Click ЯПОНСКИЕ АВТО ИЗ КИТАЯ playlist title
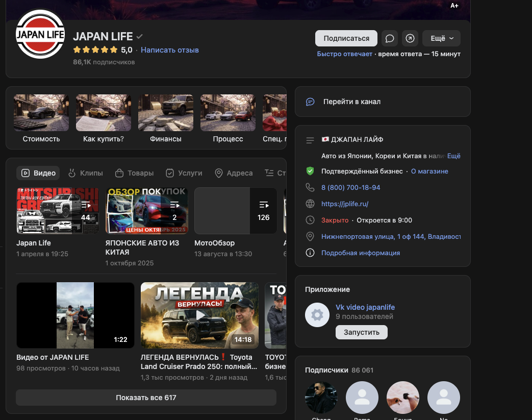The height and width of the screenshot is (420, 532). point(142,248)
